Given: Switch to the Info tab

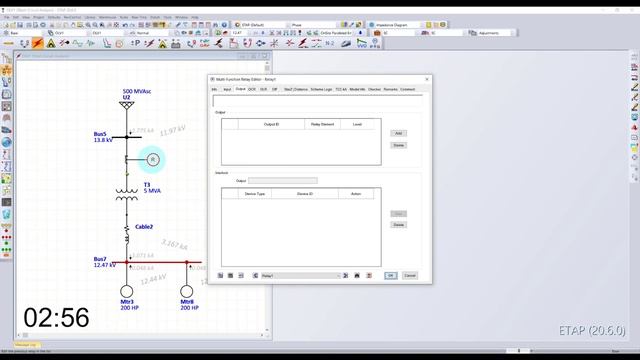Looking at the screenshot, I should 214,89.
